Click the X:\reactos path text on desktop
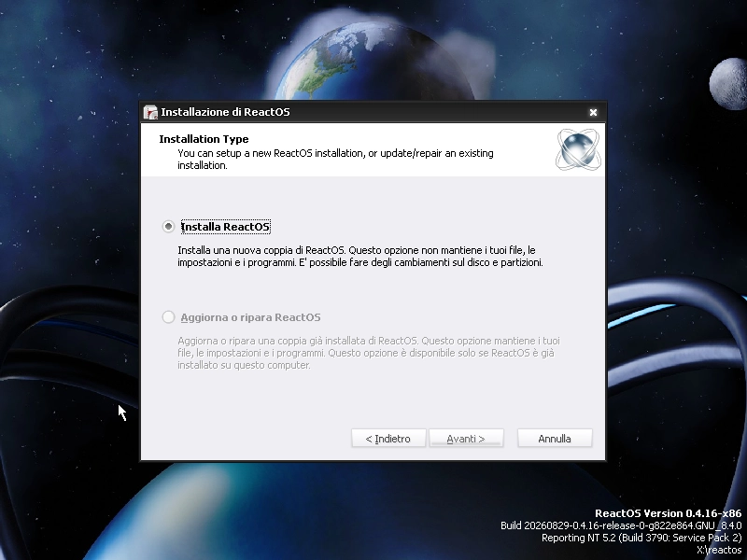Viewport: 747px width, 560px height. (x=719, y=550)
